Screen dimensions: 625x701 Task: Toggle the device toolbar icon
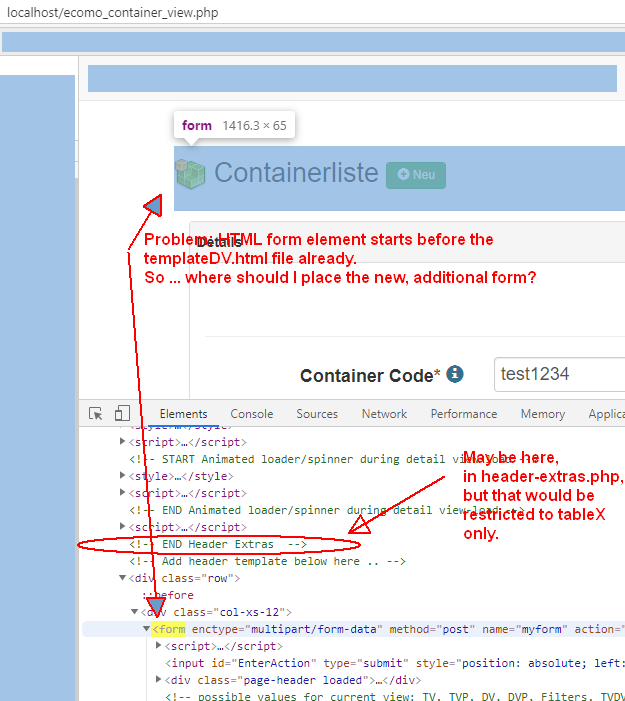click(x=122, y=413)
